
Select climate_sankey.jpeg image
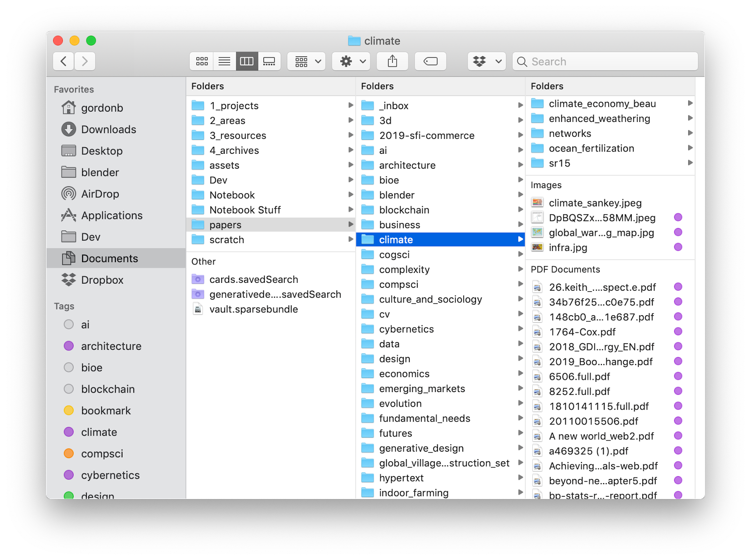tap(610, 203)
